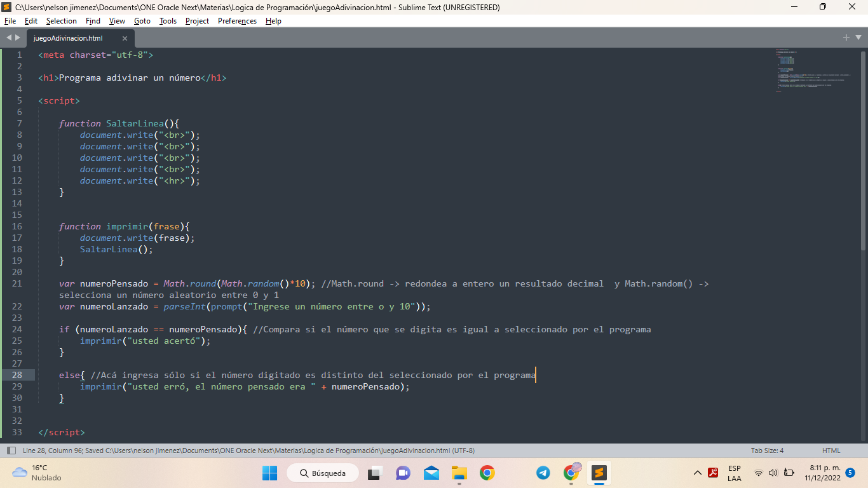Click the battery status icon

[x=789, y=473]
